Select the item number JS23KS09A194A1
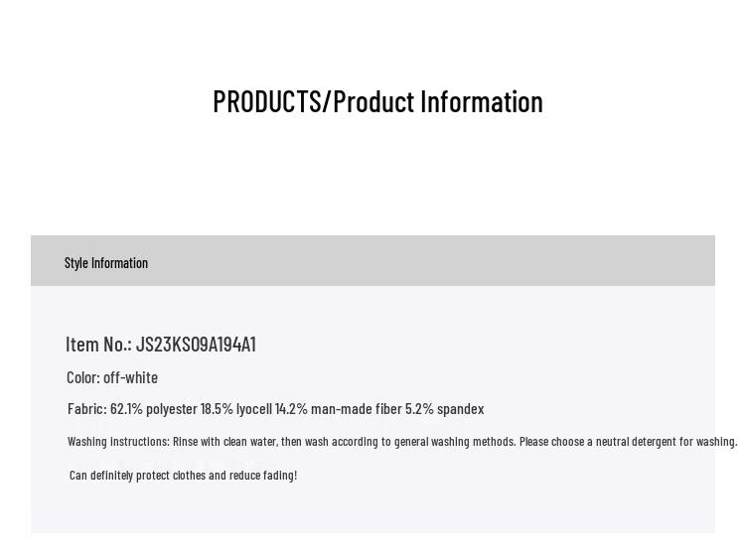Screen dimensions: 745x560 pos(196,345)
